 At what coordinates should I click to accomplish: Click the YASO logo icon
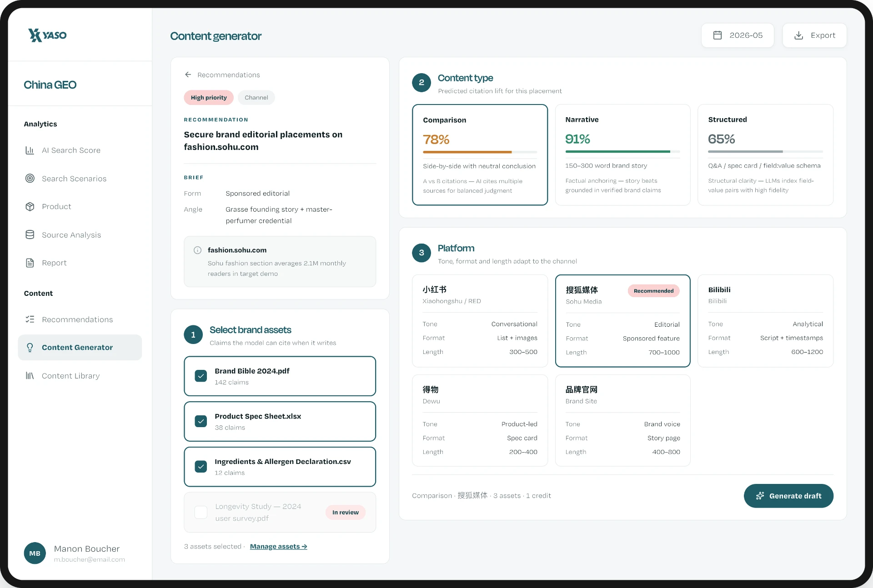point(35,35)
